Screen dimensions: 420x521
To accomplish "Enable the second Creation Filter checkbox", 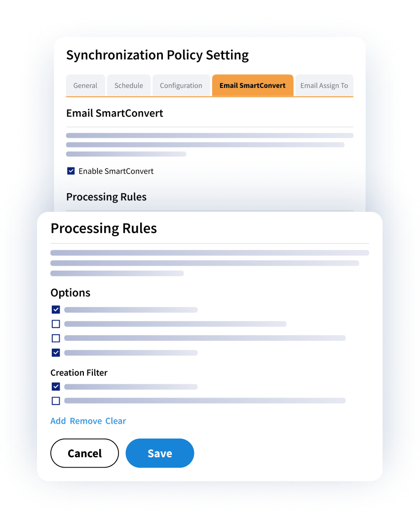I will click(56, 401).
